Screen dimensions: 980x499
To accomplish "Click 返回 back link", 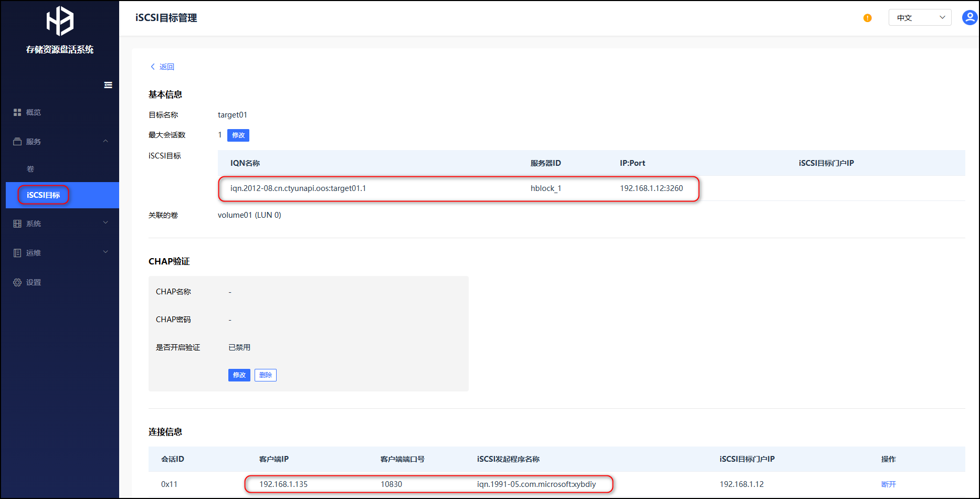I will [167, 67].
